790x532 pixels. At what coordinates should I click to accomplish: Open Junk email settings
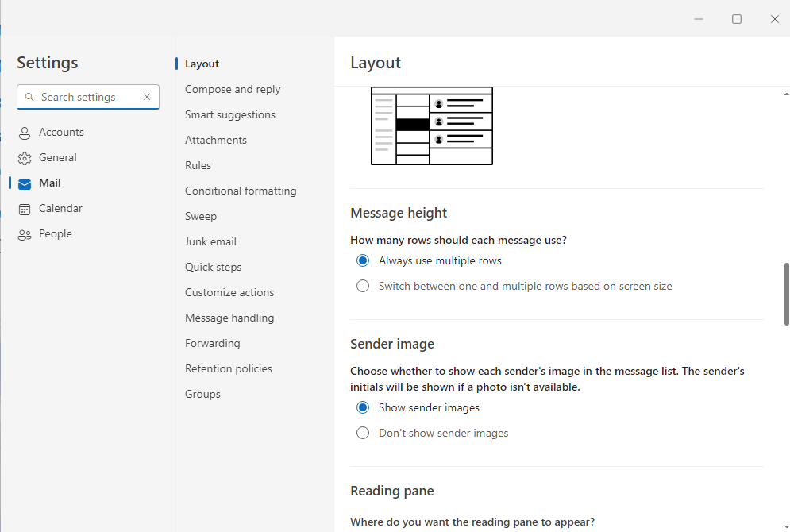(x=210, y=242)
